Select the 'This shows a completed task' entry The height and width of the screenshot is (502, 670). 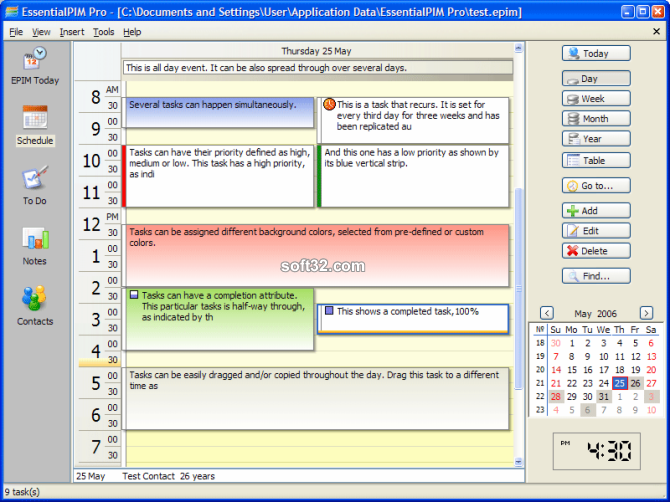[413, 318]
